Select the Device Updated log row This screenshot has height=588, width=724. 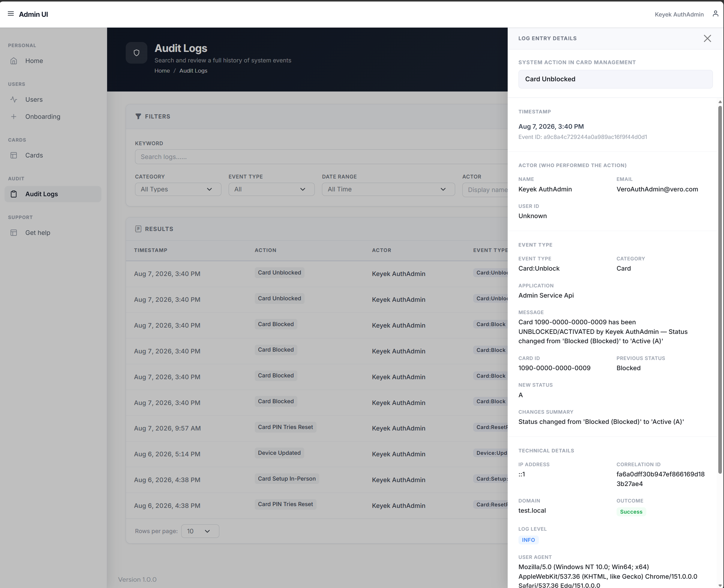[317, 454]
